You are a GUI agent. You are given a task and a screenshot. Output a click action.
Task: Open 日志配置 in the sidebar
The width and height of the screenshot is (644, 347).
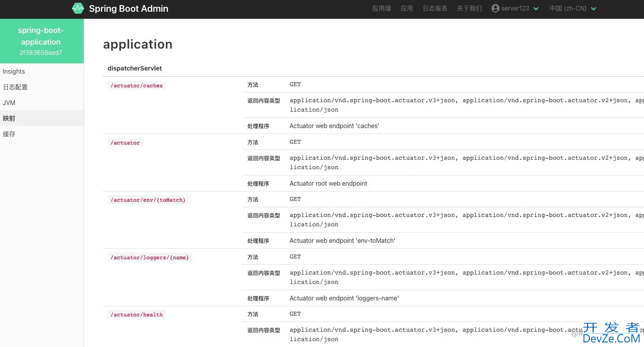pos(42,87)
